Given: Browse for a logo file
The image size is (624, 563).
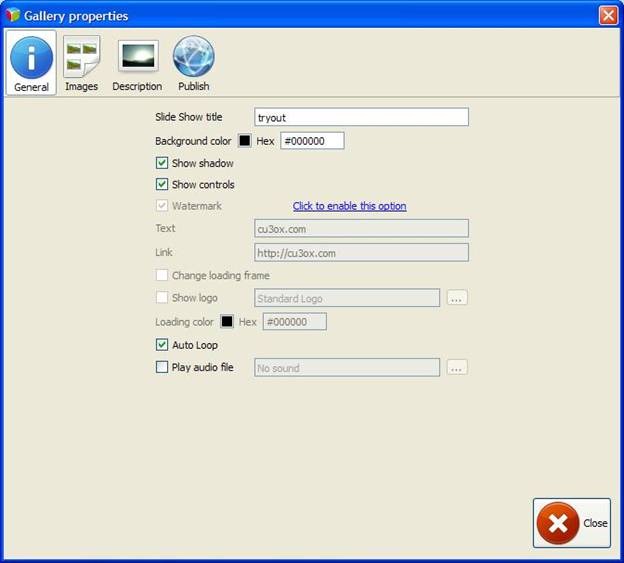Looking at the screenshot, I should coord(457,298).
